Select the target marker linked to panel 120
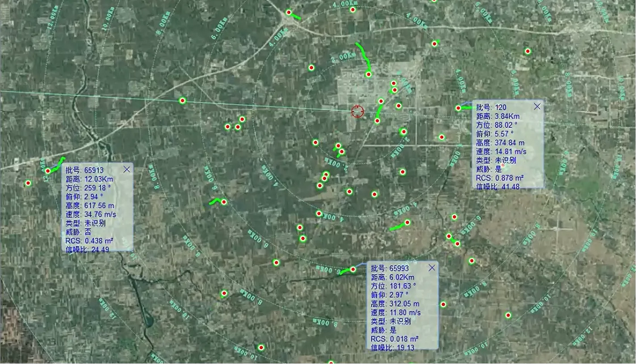 point(459,108)
